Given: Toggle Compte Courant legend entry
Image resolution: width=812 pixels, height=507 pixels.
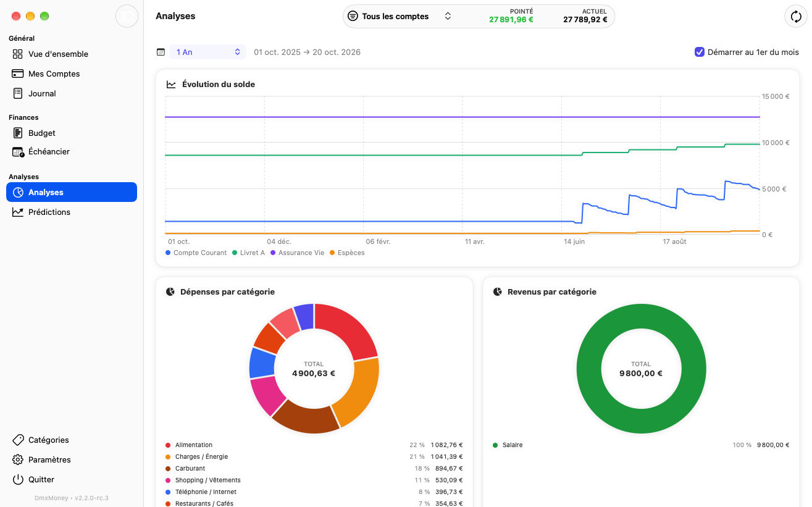Looking at the screenshot, I should (196, 253).
